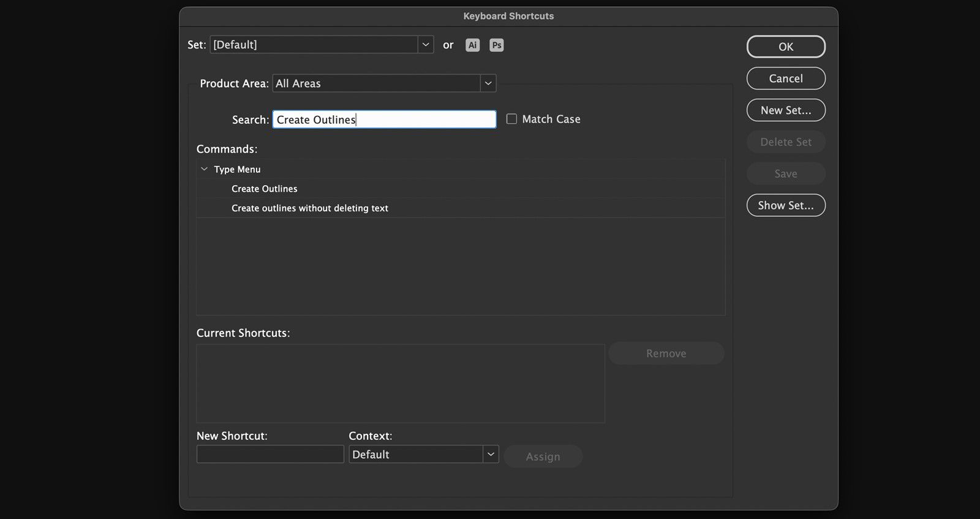980x519 pixels.
Task: Click into the New Shortcut input field
Action: tap(270, 454)
